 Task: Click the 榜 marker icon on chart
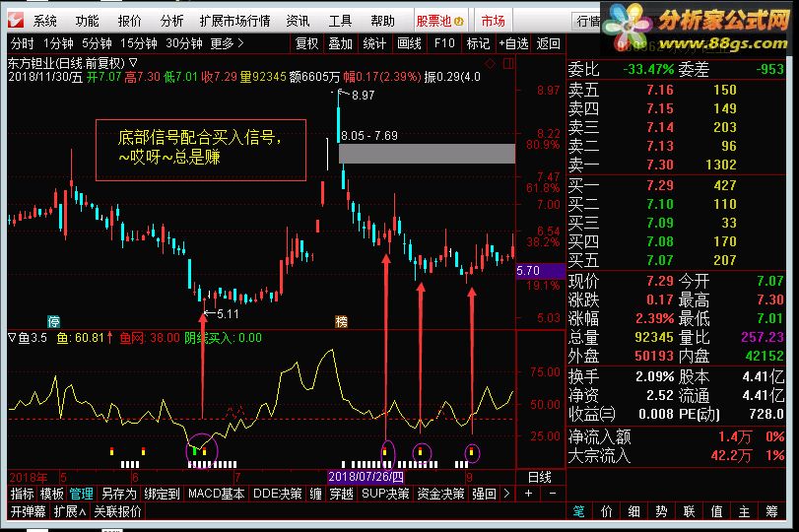[342, 321]
